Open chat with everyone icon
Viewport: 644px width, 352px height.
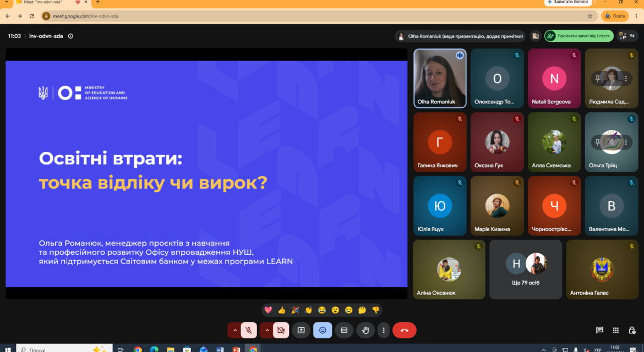(x=599, y=330)
